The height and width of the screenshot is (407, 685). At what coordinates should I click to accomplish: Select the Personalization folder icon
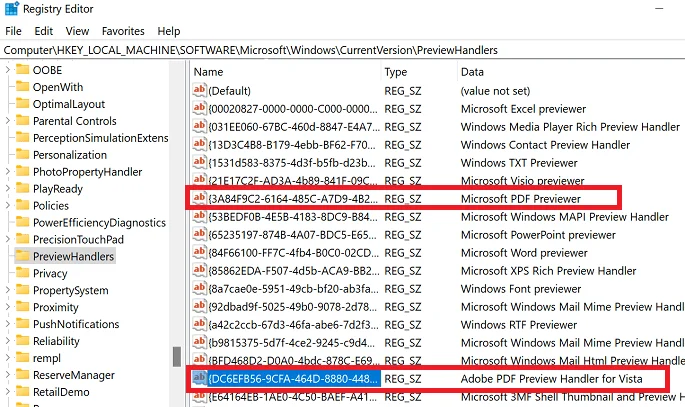pyautogui.click(x=22, y=154)
